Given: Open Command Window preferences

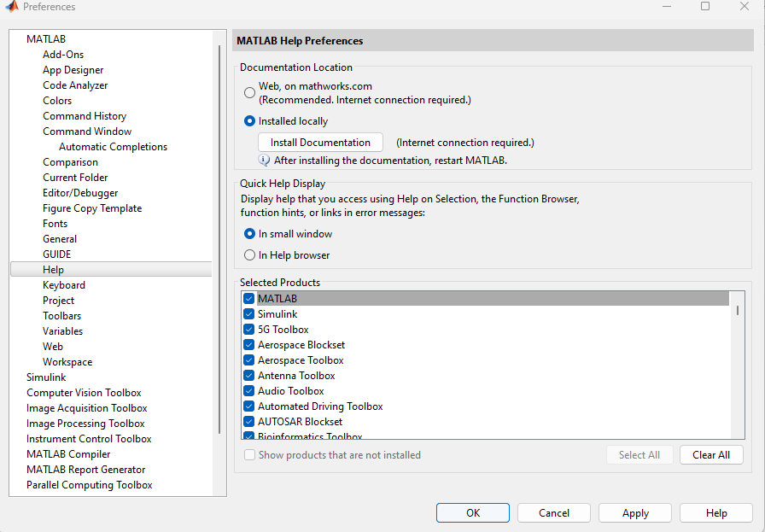Looking at the screenshot, I should pos(87,132).
